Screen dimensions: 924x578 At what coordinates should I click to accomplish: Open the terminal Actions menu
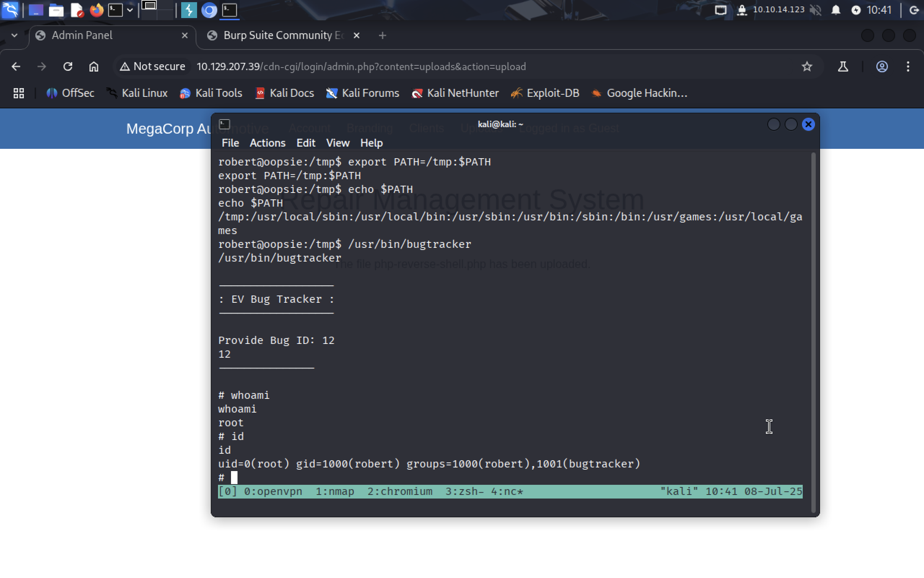click(x=267, y=143)
